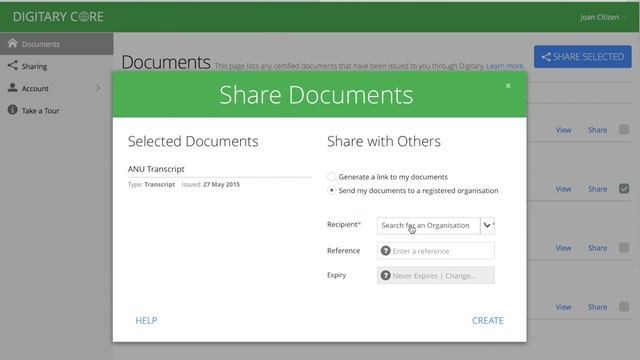Tick the fourth document row checkbox

pyautogui.click(x=624, y=307)
